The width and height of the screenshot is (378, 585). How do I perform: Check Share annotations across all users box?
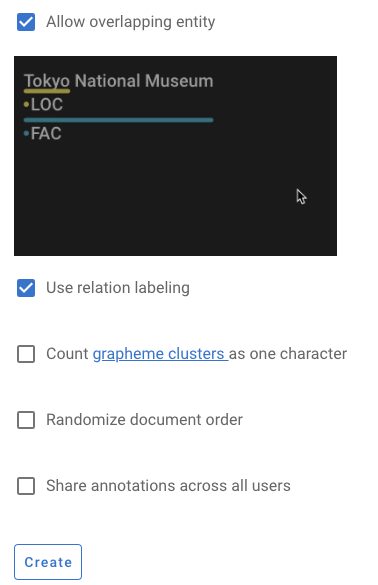[26, 486]
